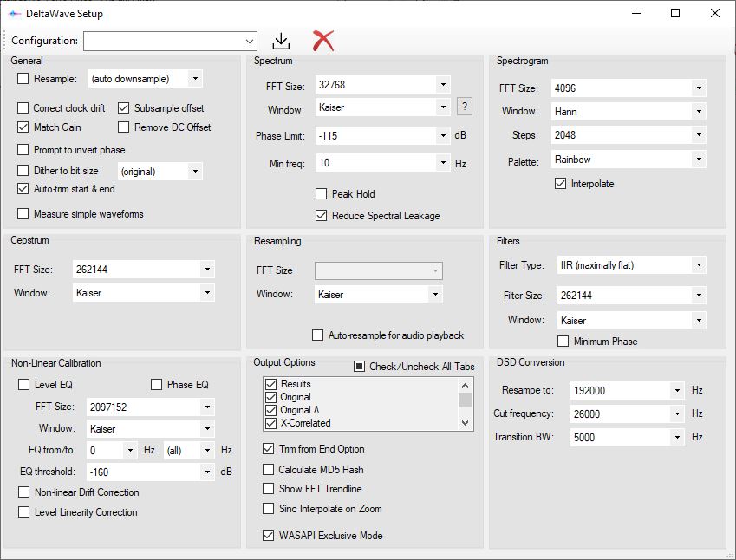This screenshot has width=736, height=560.
Task: Open Spectrum Window dropdown showing Kaiser
Action: (x=382, y=107)
